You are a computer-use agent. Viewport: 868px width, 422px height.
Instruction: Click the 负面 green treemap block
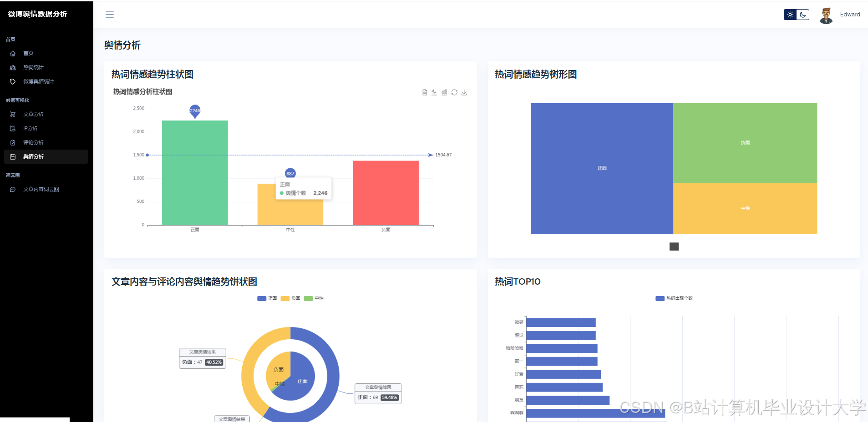(745, 142)
